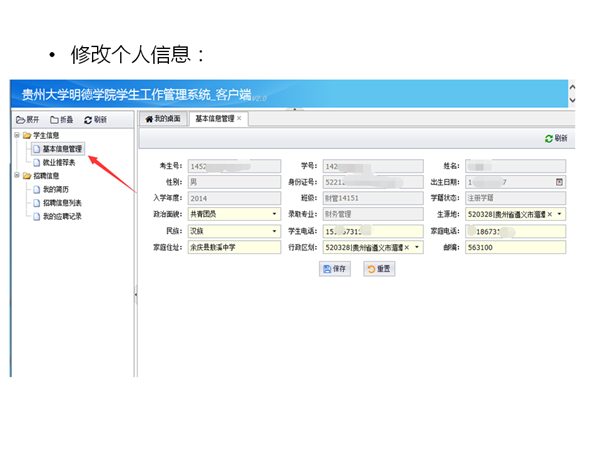
Task: Open 就业推荐表 in the sidebar tree
Action: [x=60, y=161]
